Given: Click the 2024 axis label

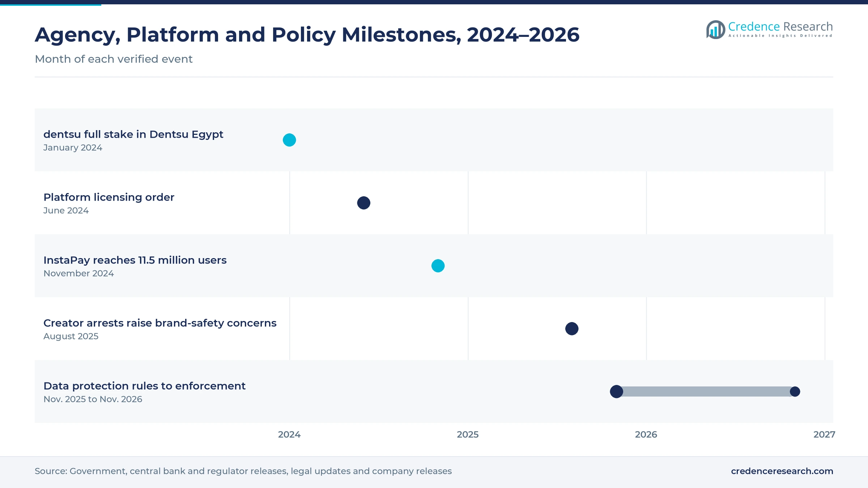Looking at the screenshot, I should 289,435.
